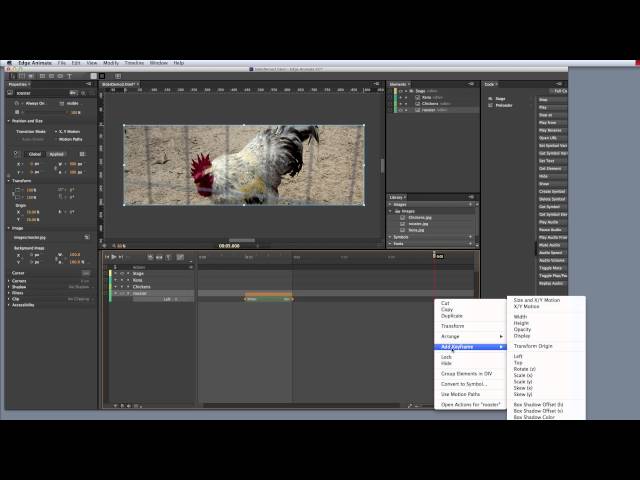Expand the Clip section
Image resolution: width=640 pixels, height=480 pixels.
[x=9, y=299]
